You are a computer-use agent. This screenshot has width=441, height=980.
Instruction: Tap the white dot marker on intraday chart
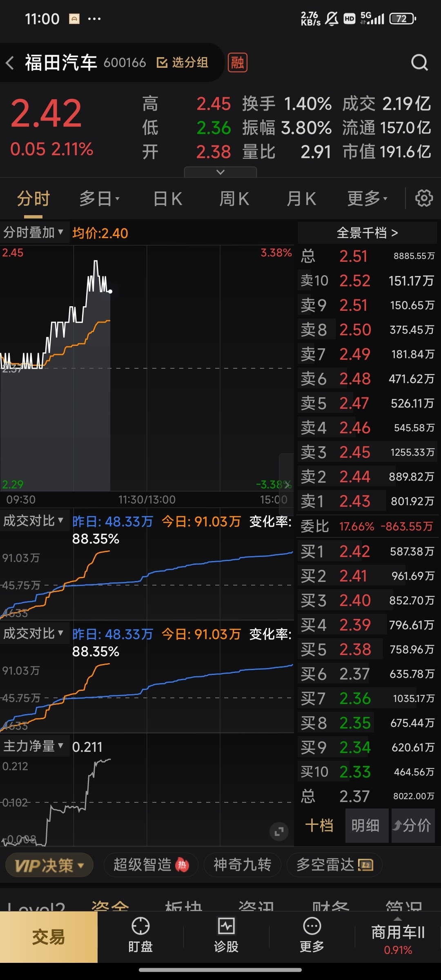point(110,291)
